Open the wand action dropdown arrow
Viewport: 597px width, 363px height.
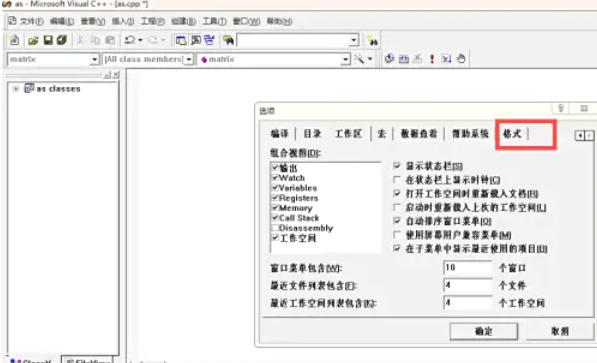(369, 59)
